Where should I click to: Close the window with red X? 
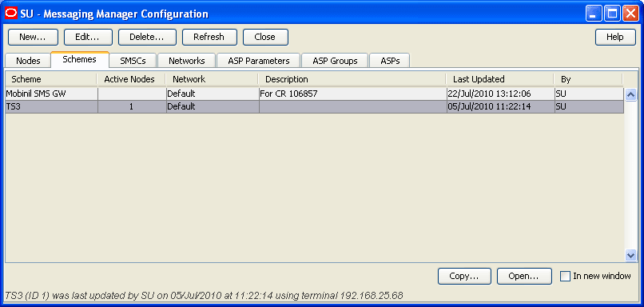click(630, 14)
